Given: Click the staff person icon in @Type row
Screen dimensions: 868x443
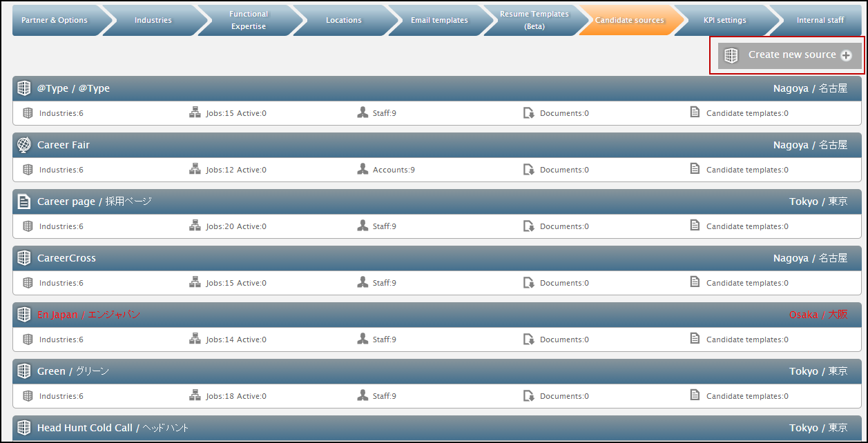Looking at the screenshot, I should pos(363,112).
